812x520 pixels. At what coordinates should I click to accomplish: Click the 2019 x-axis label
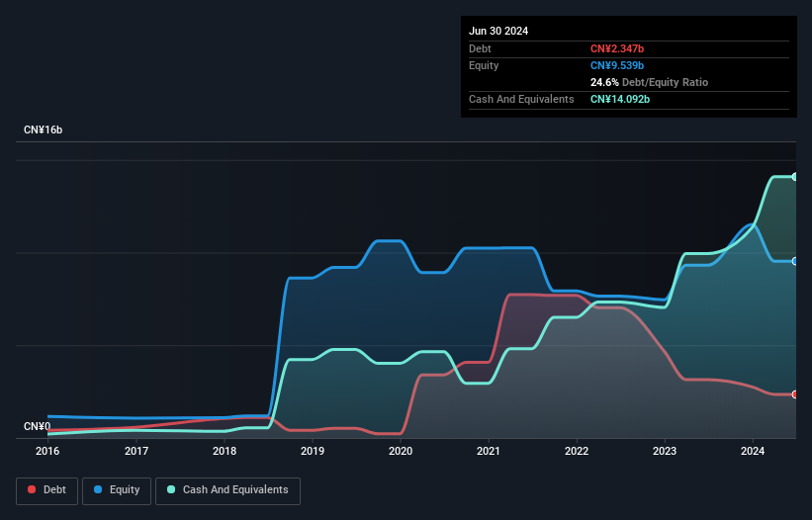pyautogui.click(x=313, y=451)
